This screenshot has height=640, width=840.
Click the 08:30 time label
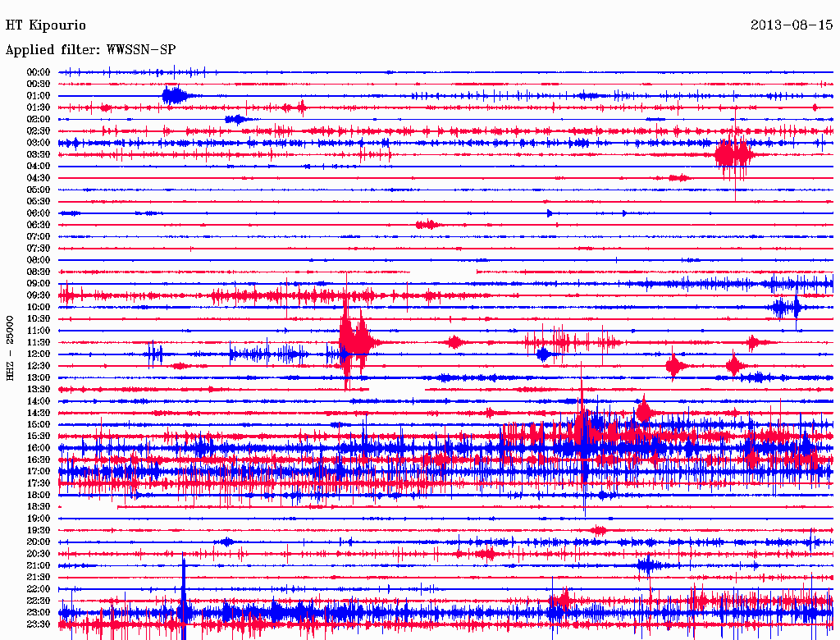(39, 272)
